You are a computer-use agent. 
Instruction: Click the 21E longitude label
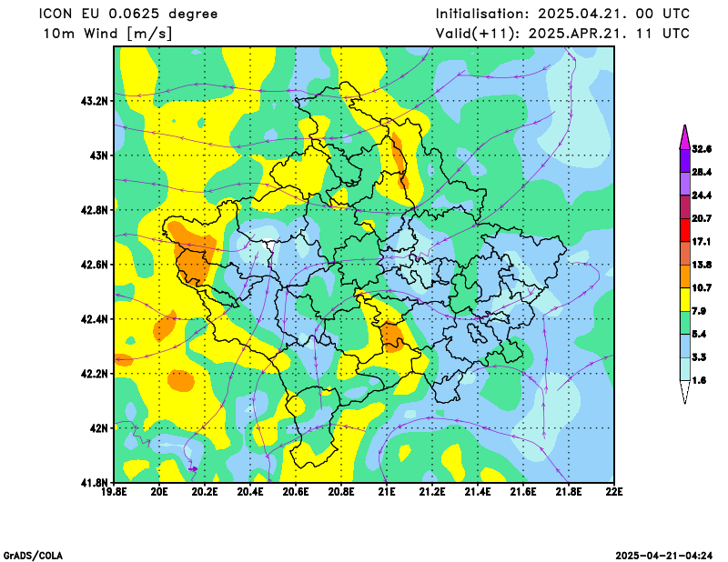[387, 491]
